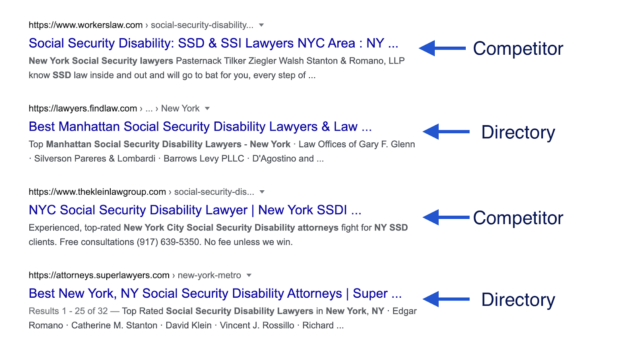Screen dimensions: 644x346
Task: Click the https://www.thekleinlawgroup.com breadcrumb
Action: (97, 192)
